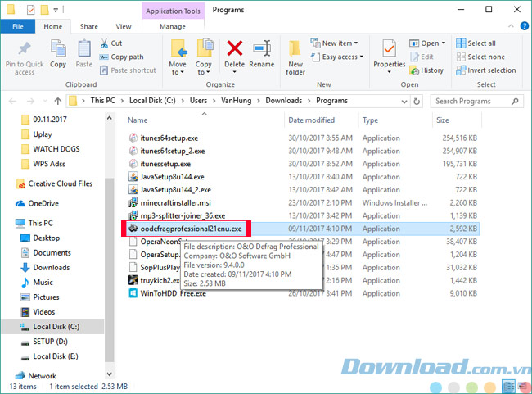The height and width of the screenshot is (394, 532).
Task: Click the Copy icon in Clipboard group
Action: click(x=58, y=48)
